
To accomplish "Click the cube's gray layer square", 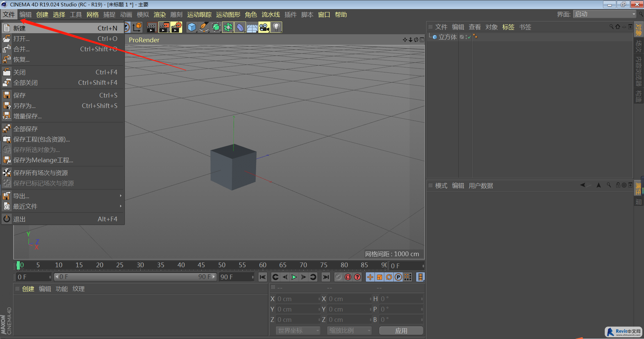I will pyautogui.click(x=462, y=37).
